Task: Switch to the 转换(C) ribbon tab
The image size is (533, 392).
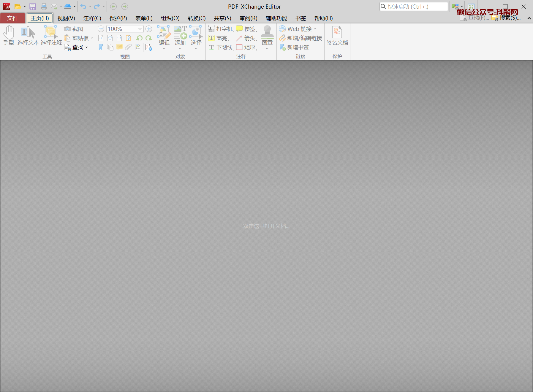Action: click(x=197, y=18)
